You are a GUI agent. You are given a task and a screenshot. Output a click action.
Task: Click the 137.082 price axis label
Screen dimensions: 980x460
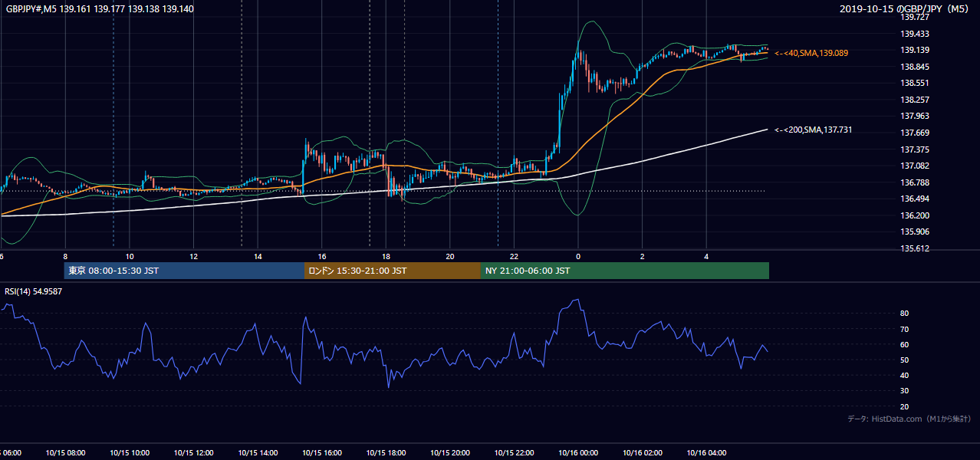click(915, 166)
